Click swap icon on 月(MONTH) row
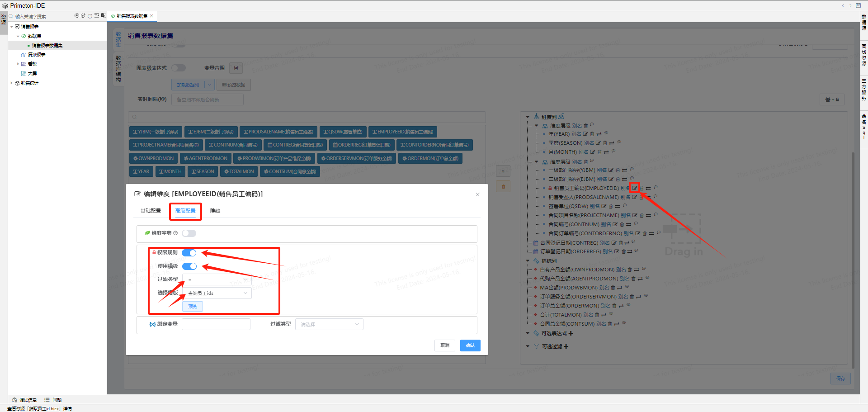 (606, 152)
